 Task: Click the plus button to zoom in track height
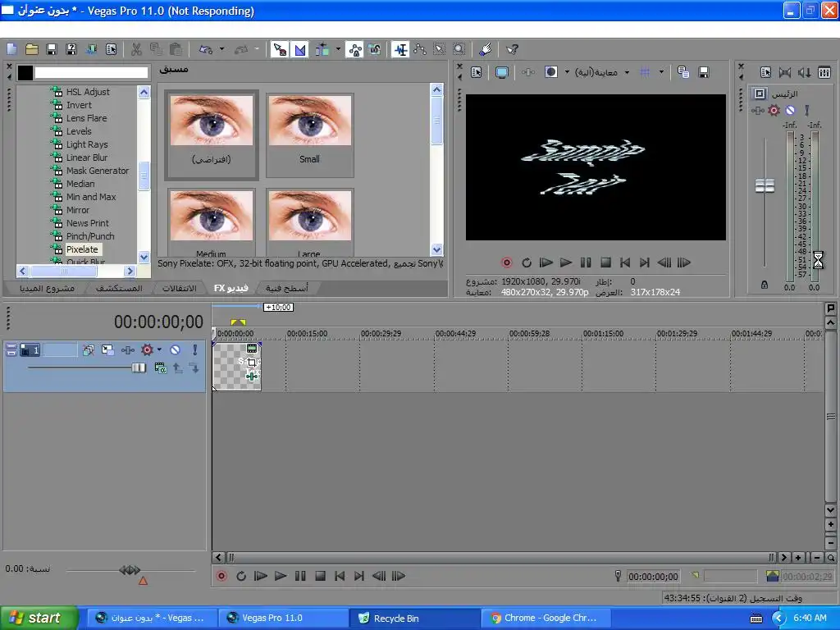[830, 524]
